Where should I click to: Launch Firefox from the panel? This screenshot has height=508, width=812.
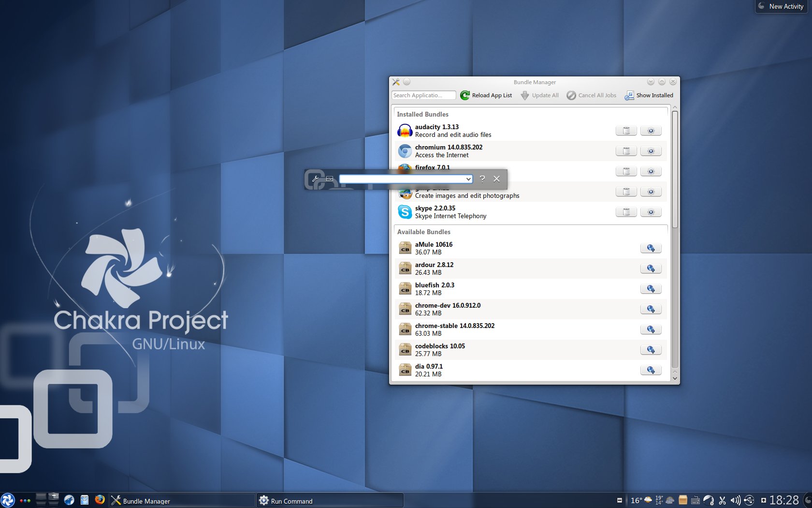(100, 500)
